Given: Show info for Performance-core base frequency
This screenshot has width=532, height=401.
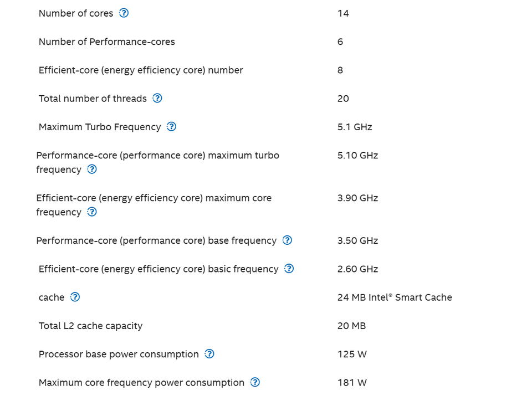Looking at the screenshot, I should point(287,240).
